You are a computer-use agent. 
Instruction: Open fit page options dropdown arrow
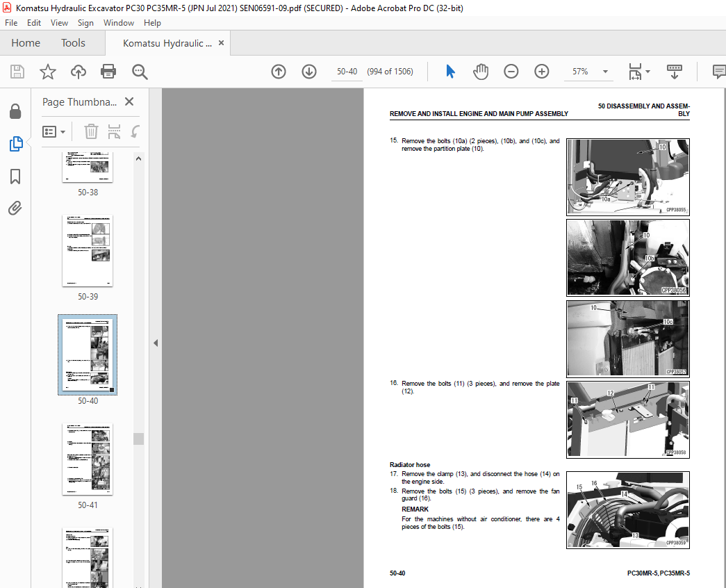click(x=647, y=72)
